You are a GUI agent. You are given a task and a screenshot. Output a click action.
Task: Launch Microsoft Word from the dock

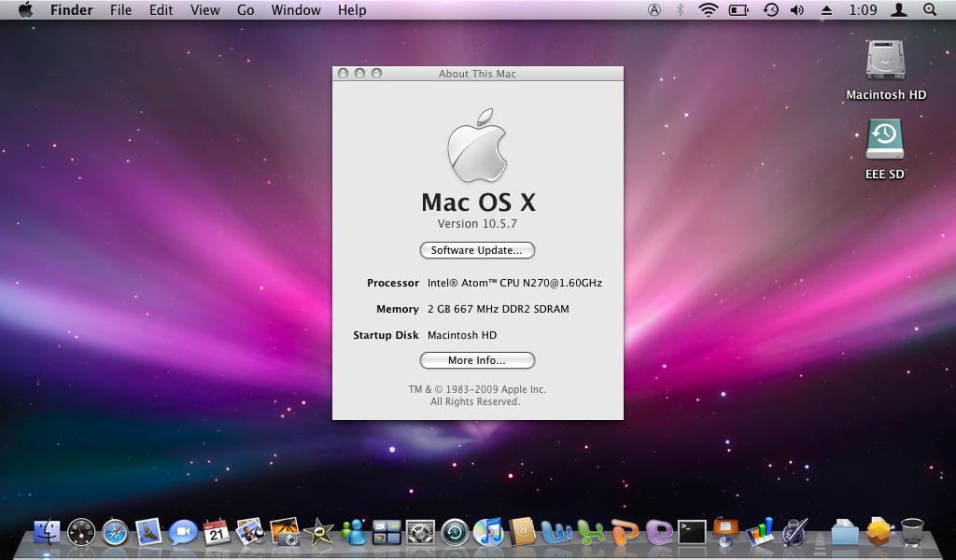click(x=556, y=532)
